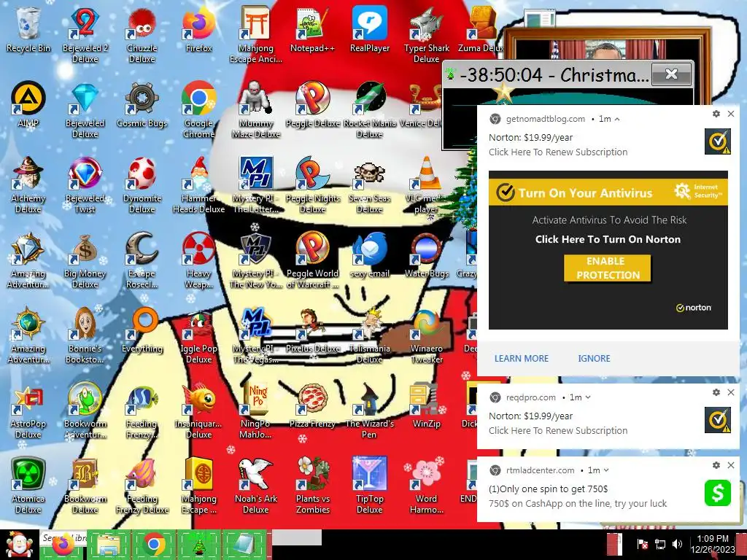Launch Firefox from the desktop
The image size is (747, 560).
(x=198, y=30)
